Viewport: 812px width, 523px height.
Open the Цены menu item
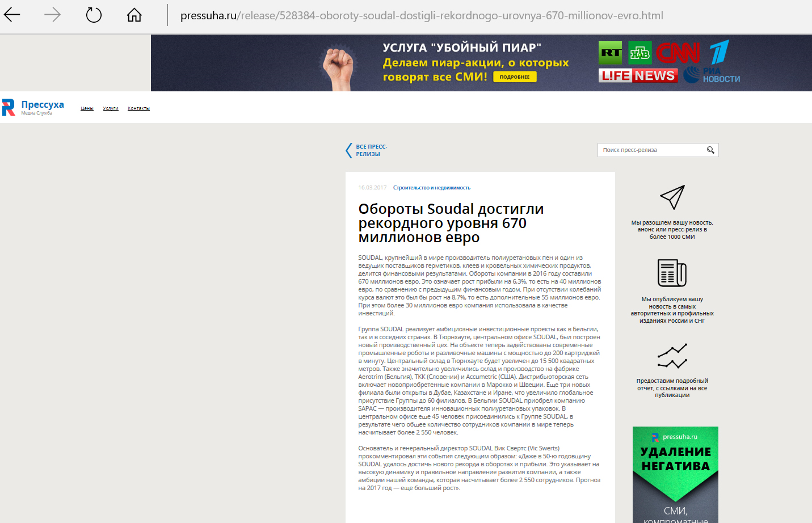pos(87,108)
